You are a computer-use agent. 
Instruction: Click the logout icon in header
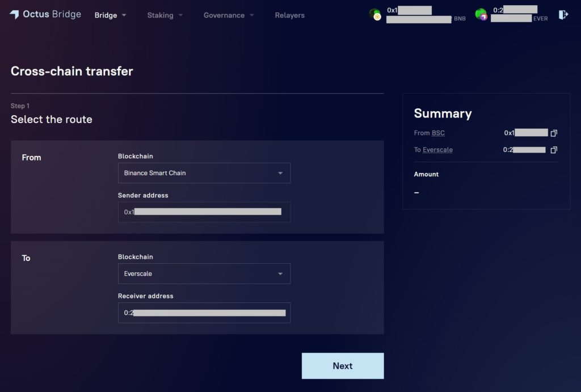563,15
